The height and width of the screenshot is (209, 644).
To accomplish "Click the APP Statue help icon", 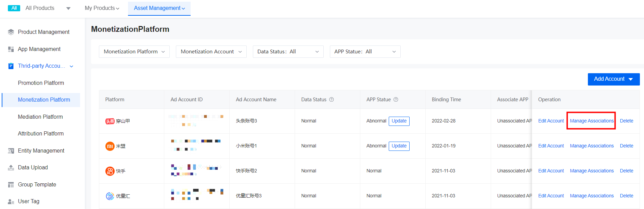I will click(x=396, y=100).
